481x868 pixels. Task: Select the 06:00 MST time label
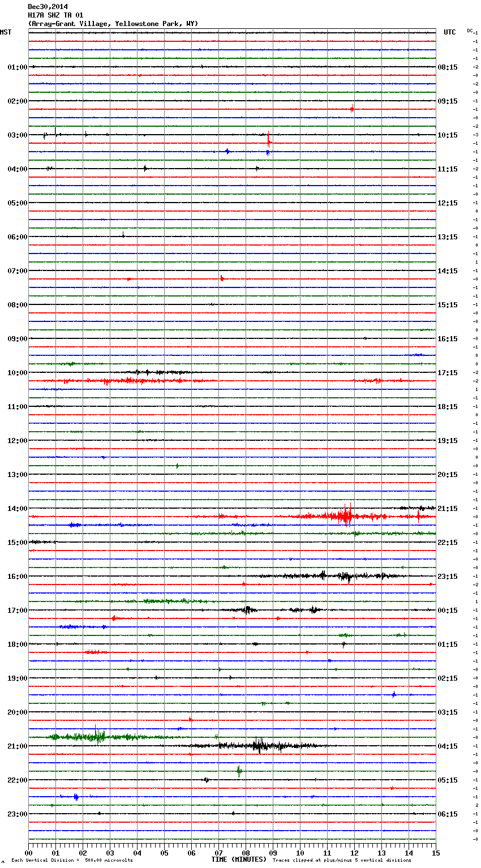pyautogui.click(x=17, y=237)
